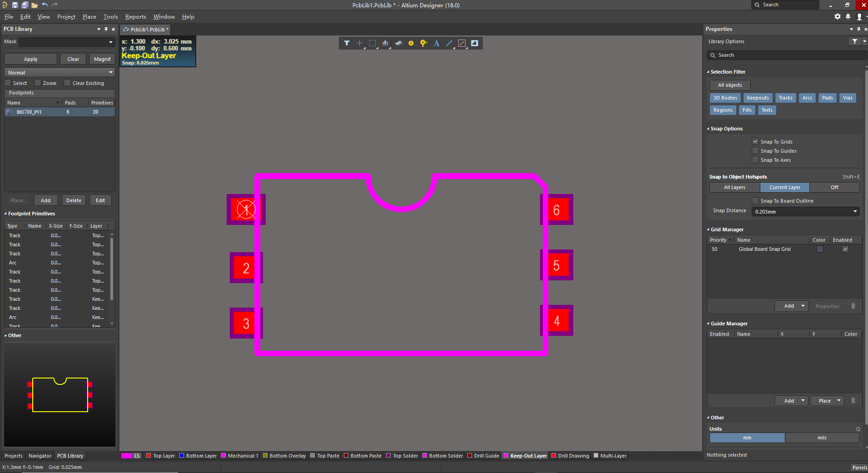Open the settings gear icon
This screenshot has width=868, height=473.
[x=838, y=16]
